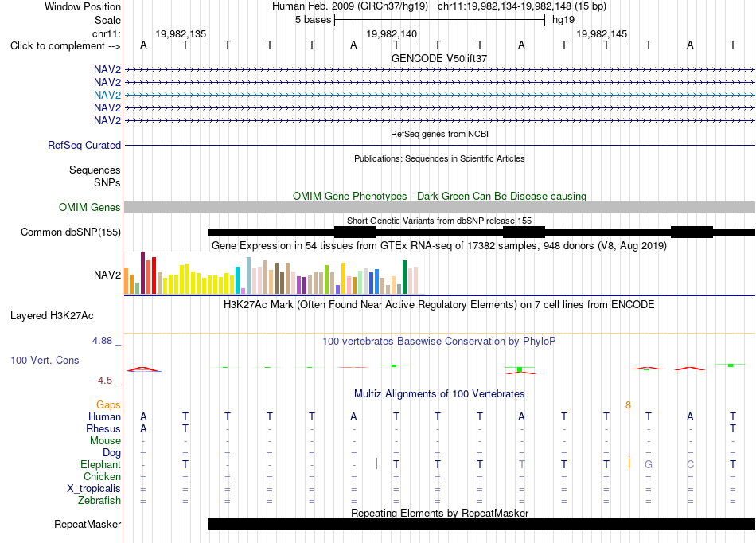Click the 'C' base in Elephant row
756x543 pixels.
click(691, 464)
